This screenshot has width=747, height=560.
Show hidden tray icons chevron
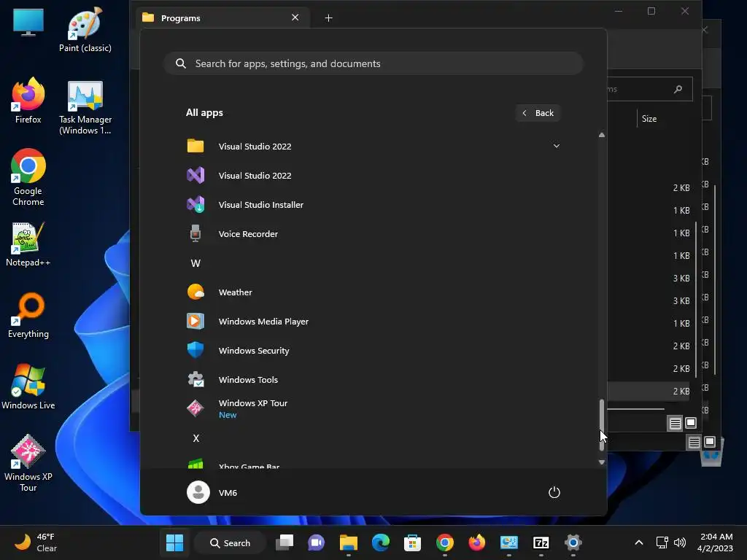click(639, 542)
